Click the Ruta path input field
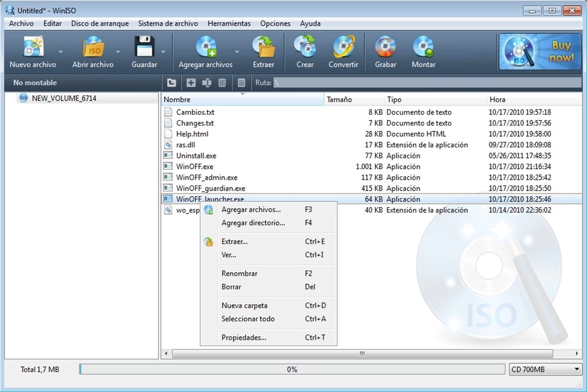The image size is (587, 392). (x=427, y=83)
